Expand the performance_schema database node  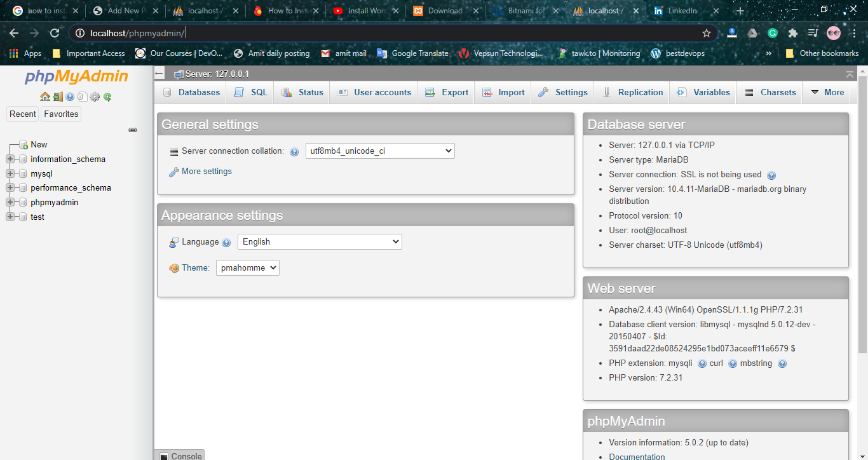pos(10,188)
